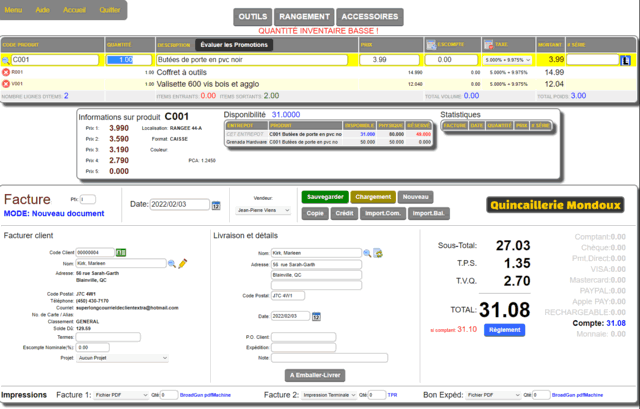
Task: Open the Vendeur dropdown Jean-Pierre Viens
Action: tap(263, 210)
